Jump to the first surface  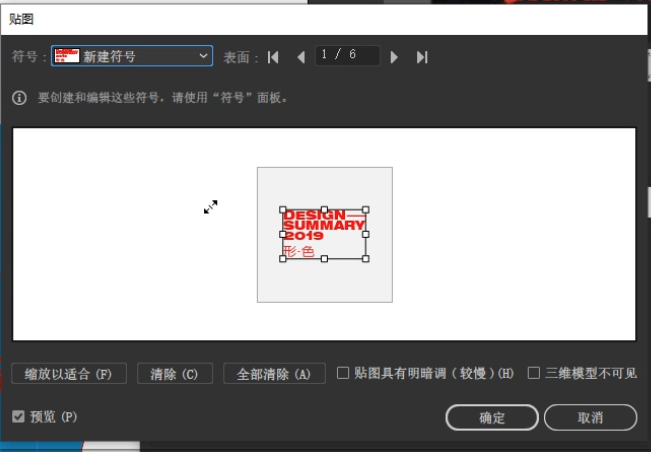pos(274,57)
